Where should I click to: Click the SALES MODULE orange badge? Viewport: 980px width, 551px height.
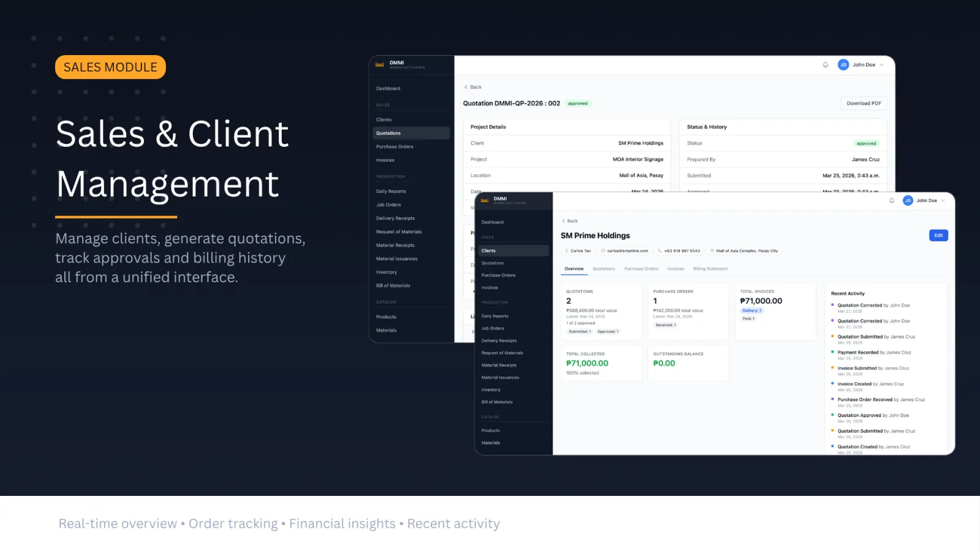(x=110, y=67)
